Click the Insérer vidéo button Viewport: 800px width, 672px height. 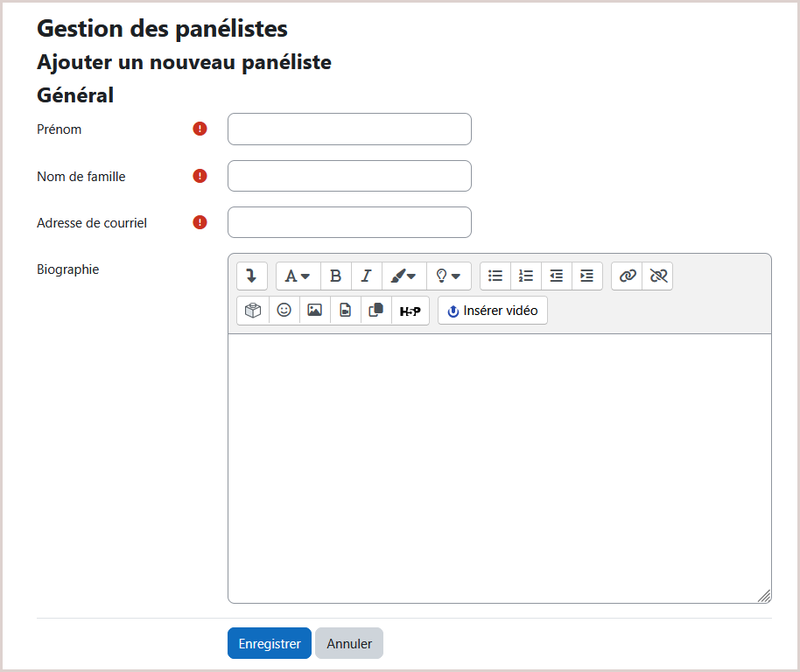[493, 310]
